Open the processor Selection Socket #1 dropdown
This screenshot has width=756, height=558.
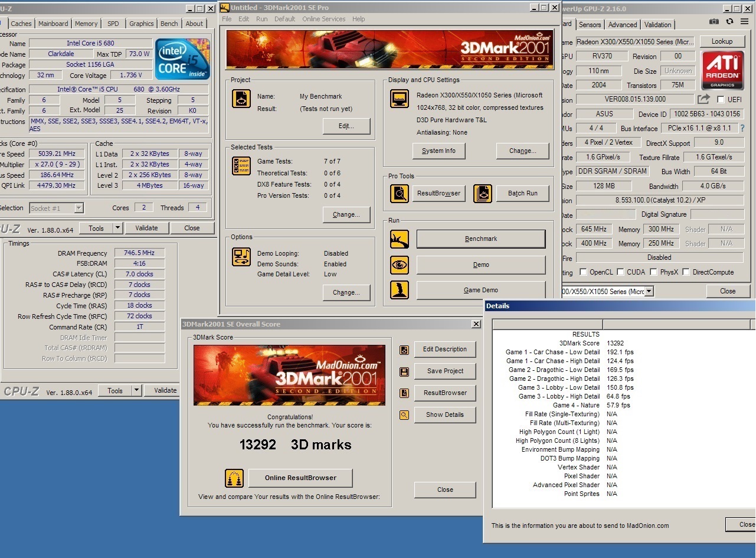(78, 208)
